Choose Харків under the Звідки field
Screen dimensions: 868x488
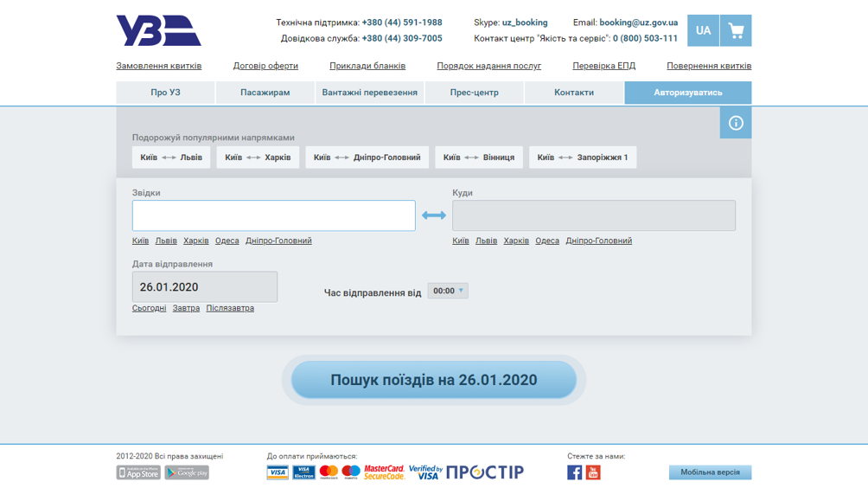point(196,241)
